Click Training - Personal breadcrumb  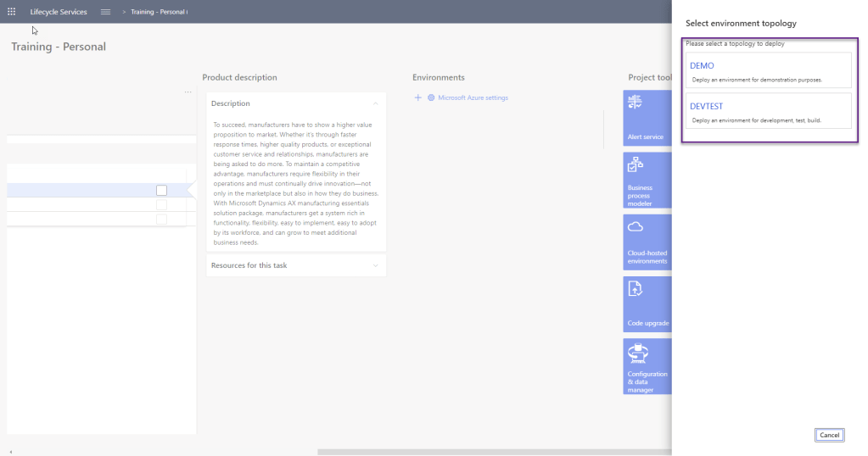[159, 12]
